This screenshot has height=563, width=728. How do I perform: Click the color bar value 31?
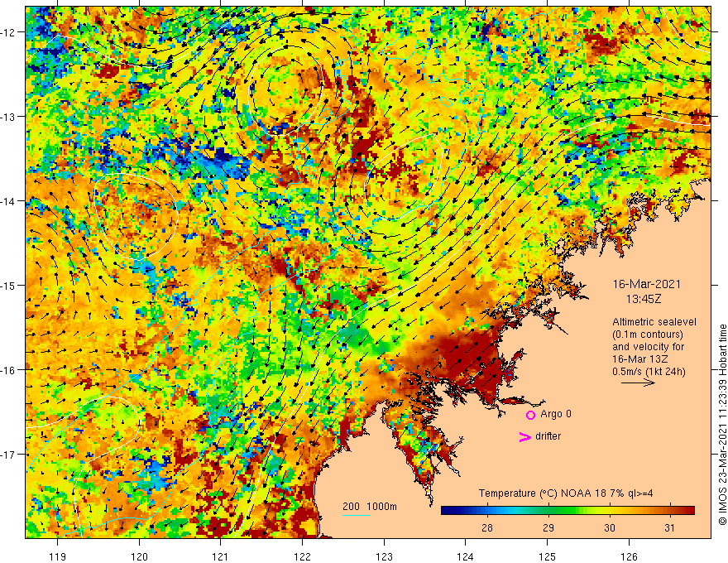669,527
